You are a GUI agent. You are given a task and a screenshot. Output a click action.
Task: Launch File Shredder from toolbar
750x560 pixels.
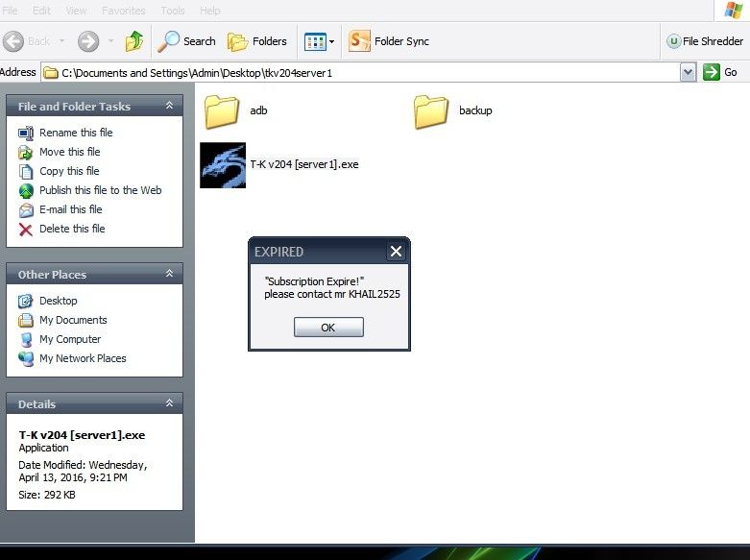point(705,41)
